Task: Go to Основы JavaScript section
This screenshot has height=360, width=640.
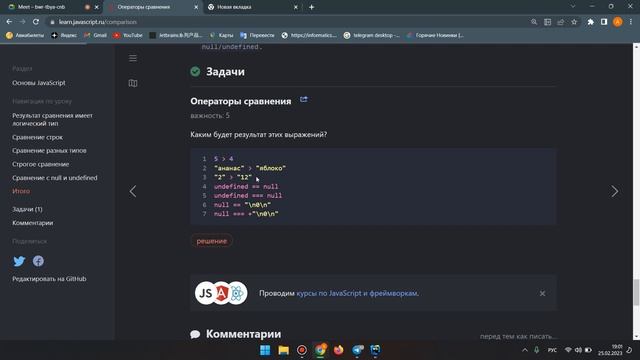Action: click(x=39, y=83)
